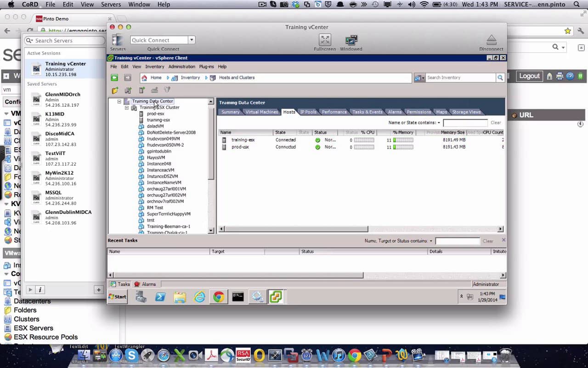Click the vSphere Client taskbar icon

tap(276, 297)
